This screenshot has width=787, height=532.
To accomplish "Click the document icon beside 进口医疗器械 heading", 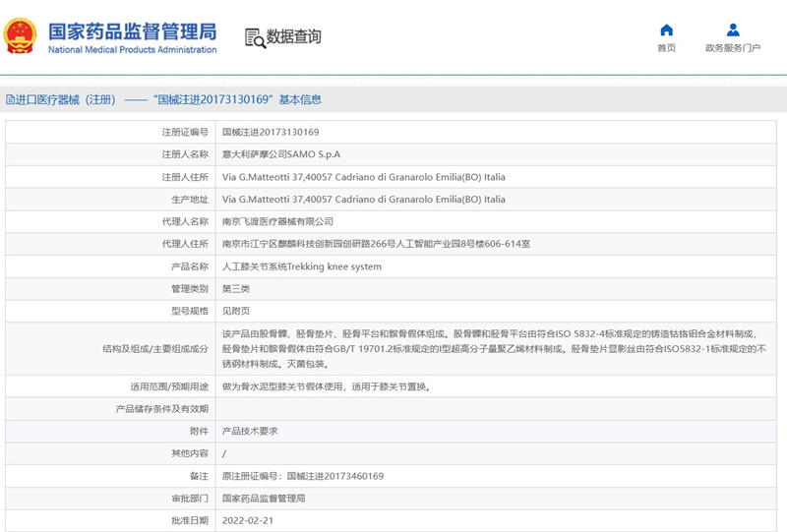I will pos(9,100).
